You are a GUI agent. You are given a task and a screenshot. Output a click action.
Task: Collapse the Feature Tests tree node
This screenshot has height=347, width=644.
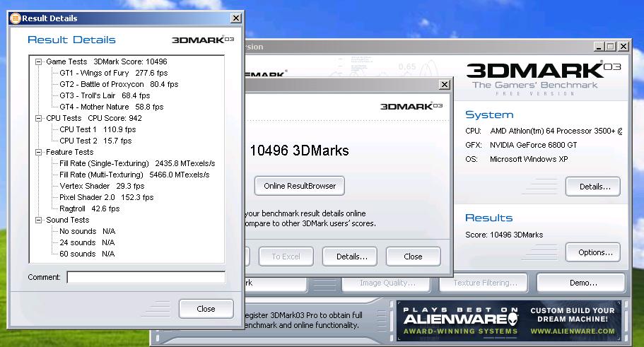[39, 153]
